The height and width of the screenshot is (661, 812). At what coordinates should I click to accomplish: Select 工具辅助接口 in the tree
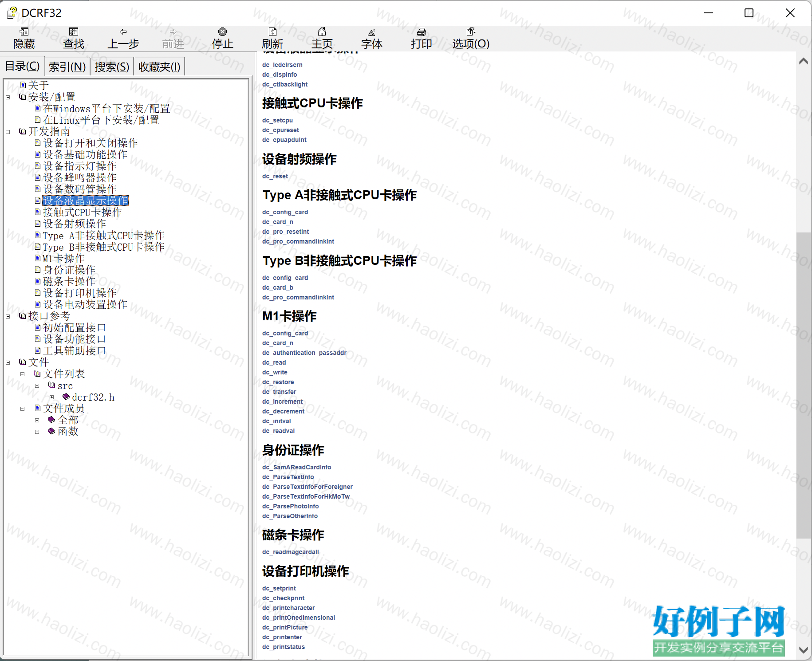[75, 350]
